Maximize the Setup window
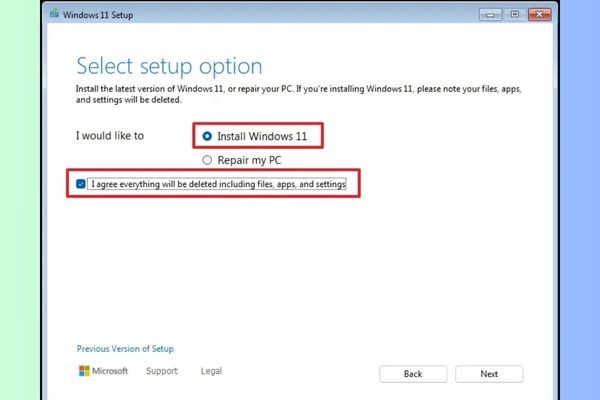600x400 pixels. [x=516, y=15]
